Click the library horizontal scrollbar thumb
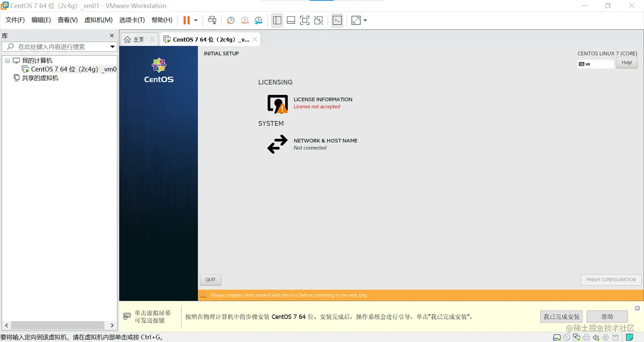This screenshot has height=342, width=644. (x=58, y=325)
